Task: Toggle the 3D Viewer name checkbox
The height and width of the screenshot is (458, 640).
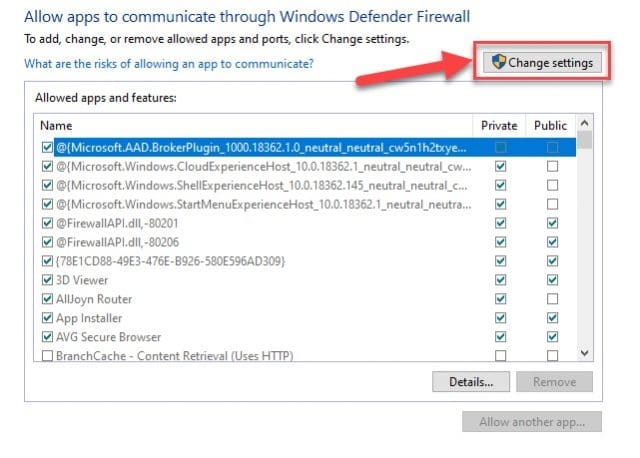Action: click(x=47, y=280)
